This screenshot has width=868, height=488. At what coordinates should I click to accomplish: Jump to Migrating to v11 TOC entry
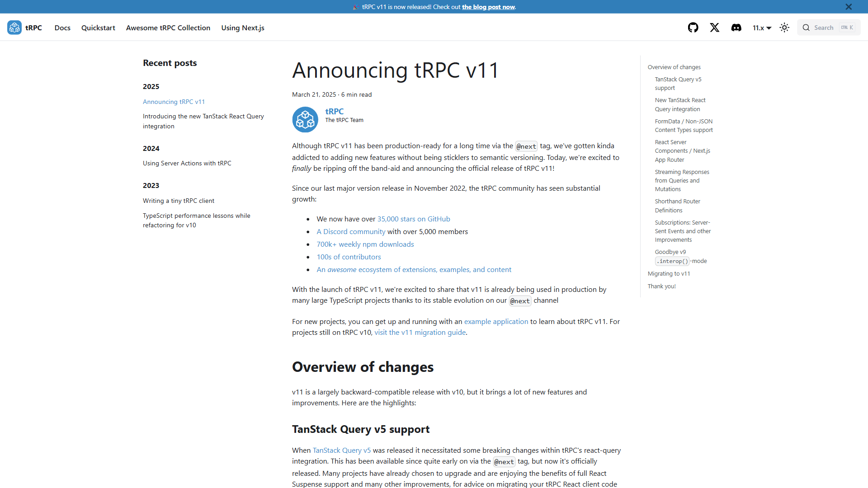[x=669, y=273]
